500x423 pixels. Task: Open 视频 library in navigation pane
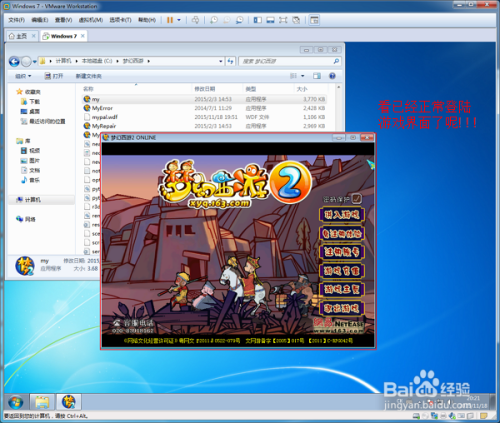tap(31, 151)
